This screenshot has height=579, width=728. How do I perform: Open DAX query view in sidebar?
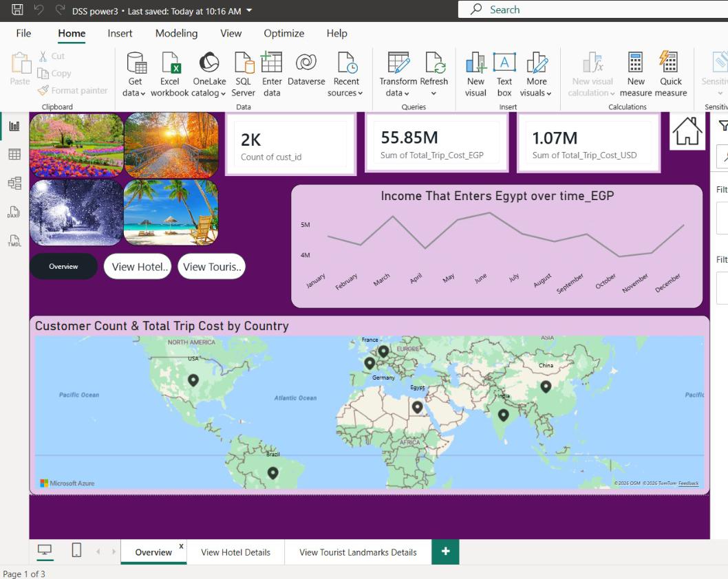14,212
